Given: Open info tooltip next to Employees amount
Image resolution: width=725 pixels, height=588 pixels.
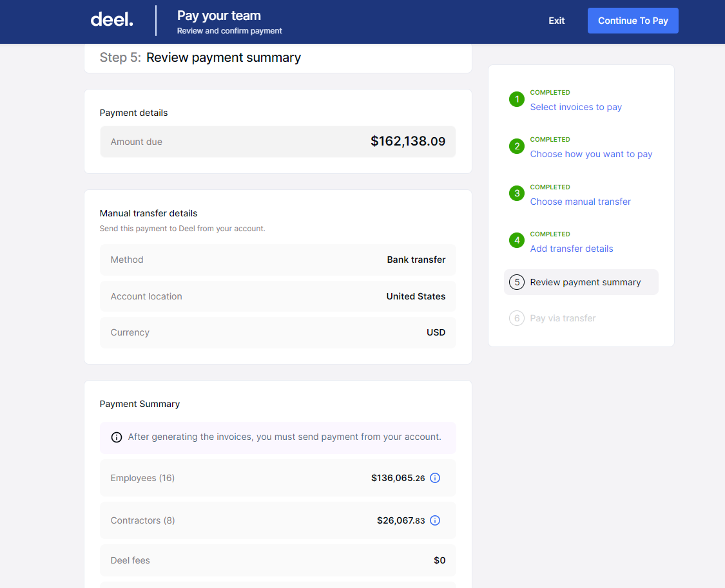Looking at the screenshot, I should coord(435,478).
